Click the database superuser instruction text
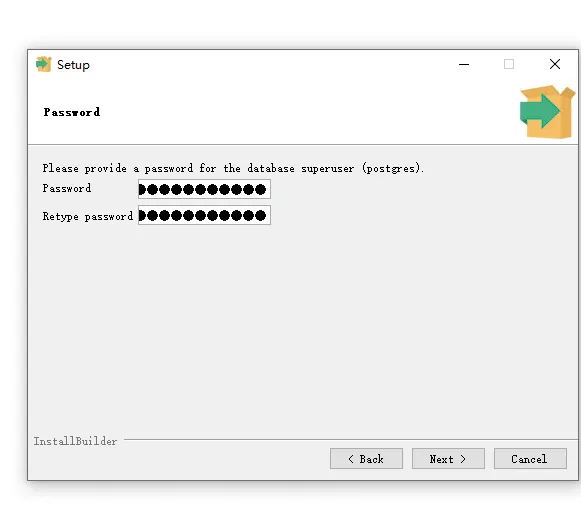581x506 pixels. (x=233, y=168)
